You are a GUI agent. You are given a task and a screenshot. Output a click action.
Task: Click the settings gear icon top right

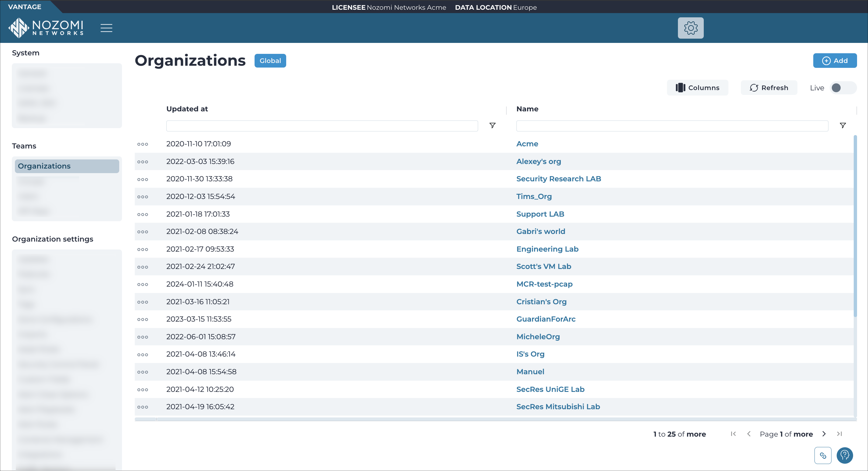pos(691,27)
